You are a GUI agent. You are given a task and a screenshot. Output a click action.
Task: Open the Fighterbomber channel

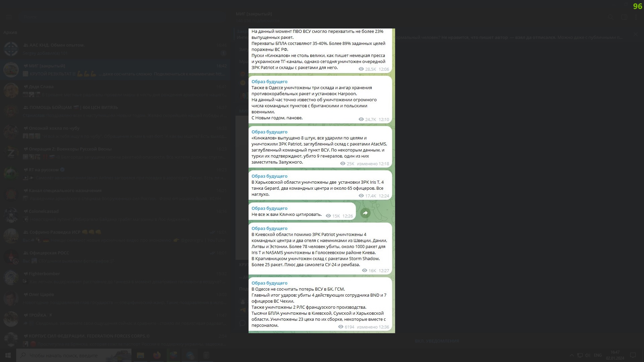tap(115, 278)
